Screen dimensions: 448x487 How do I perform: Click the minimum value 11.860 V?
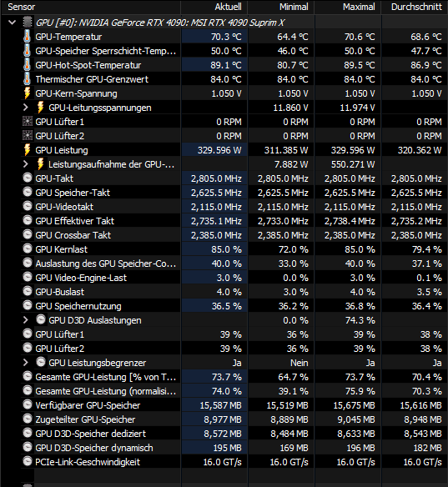(x=290, y=108)
